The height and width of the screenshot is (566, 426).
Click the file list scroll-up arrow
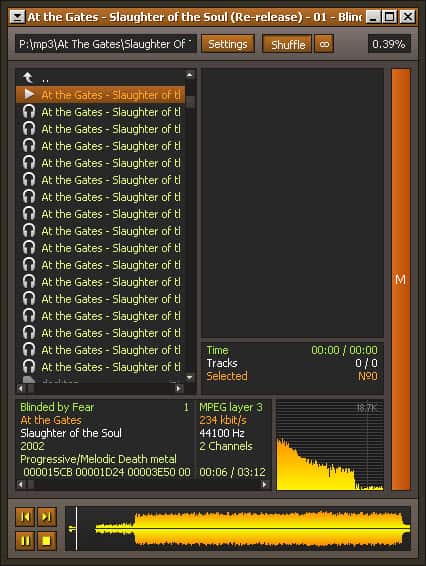(x=190, y=75)
